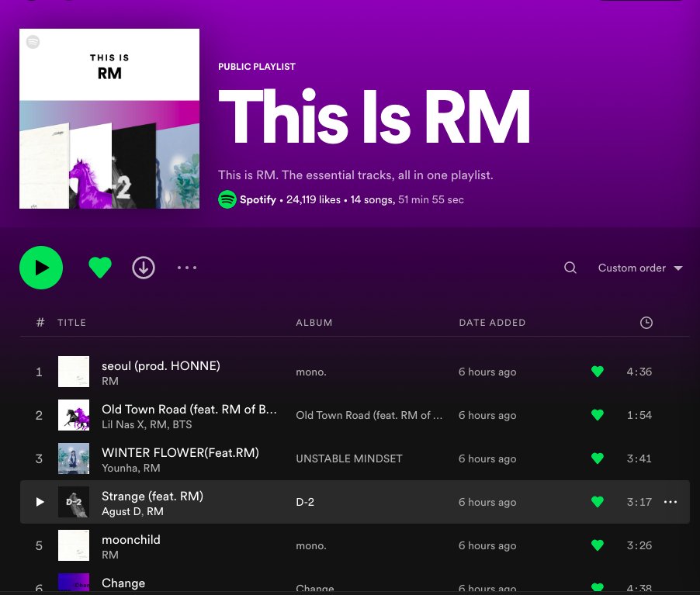Play Strange (feat. RM) using row play icon
Screen dimensions: 700x595
point(40,502)
